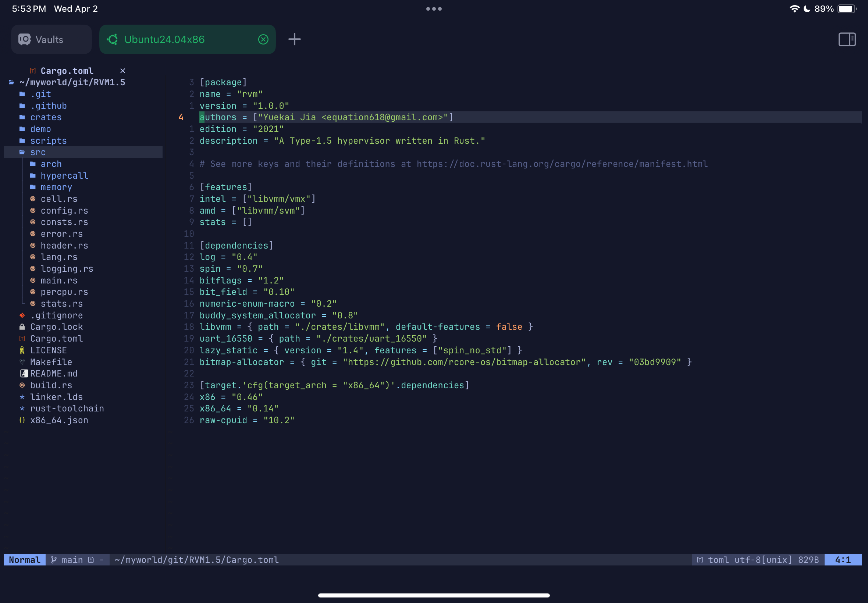Expand the crates folder
The height and width of the screenshot is (603, 868).
[46, 118]
